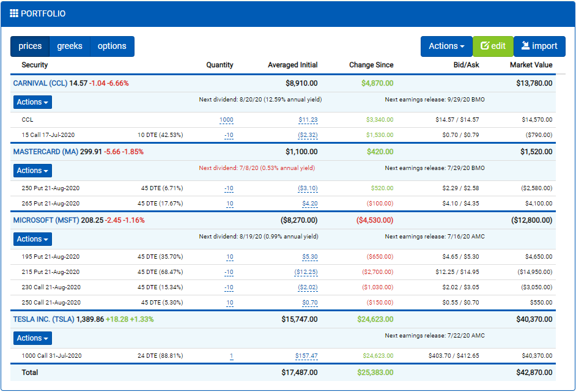Edit quantity of 230 Call 21-Aug-2020

229,287
